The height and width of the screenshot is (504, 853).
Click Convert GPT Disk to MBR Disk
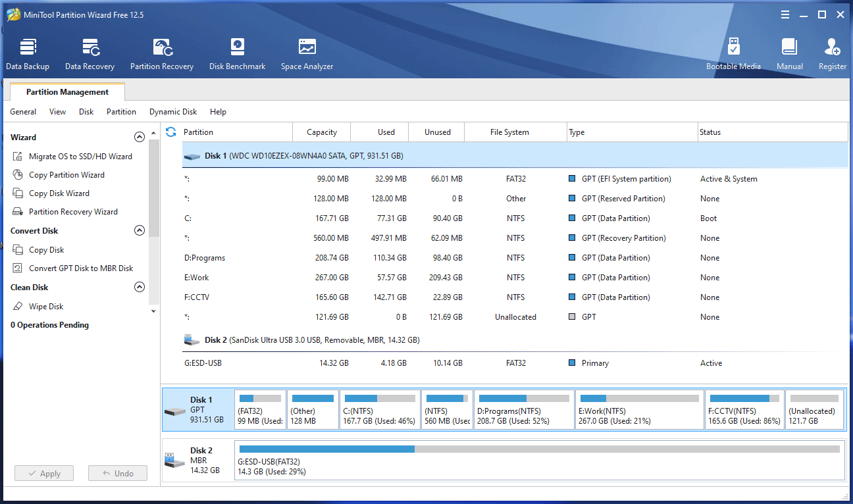81,268
